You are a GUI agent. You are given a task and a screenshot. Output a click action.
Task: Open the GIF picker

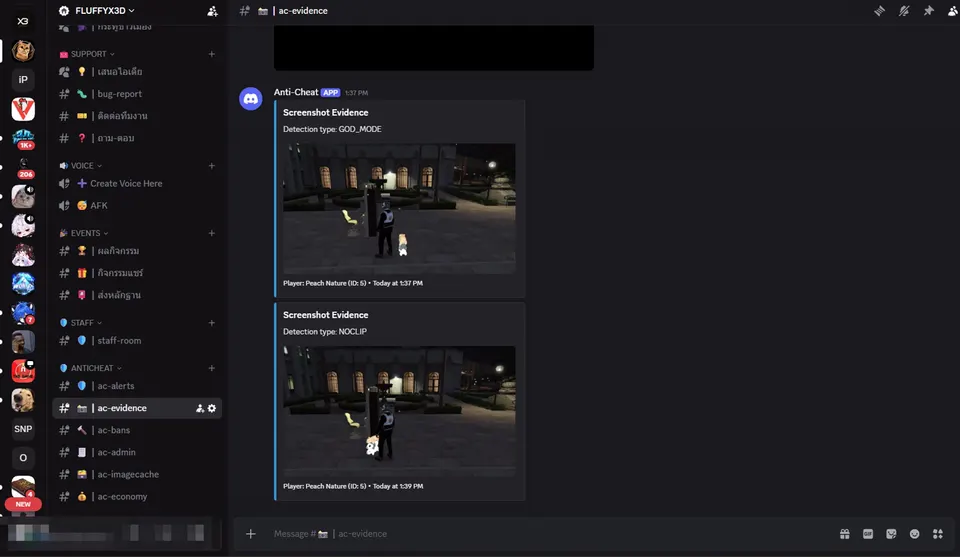[x=868, y=534]
